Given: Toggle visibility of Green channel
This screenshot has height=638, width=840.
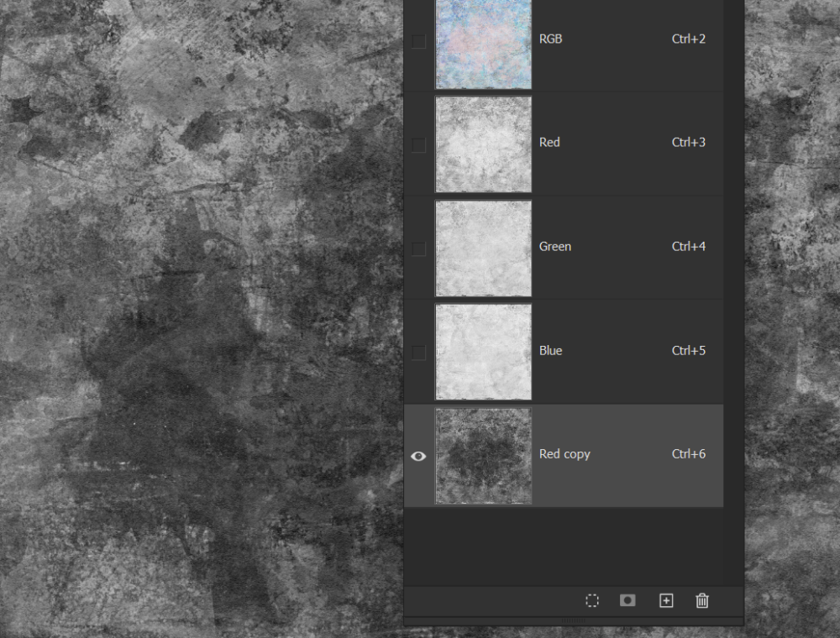Looking at the screenshot, I should tap(418, 248).
